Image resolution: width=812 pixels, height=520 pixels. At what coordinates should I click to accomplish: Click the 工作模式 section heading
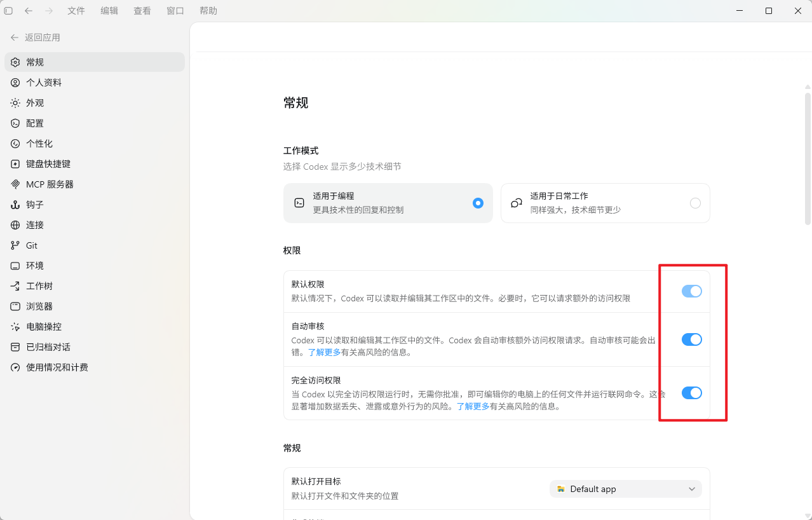click(301, 151)
